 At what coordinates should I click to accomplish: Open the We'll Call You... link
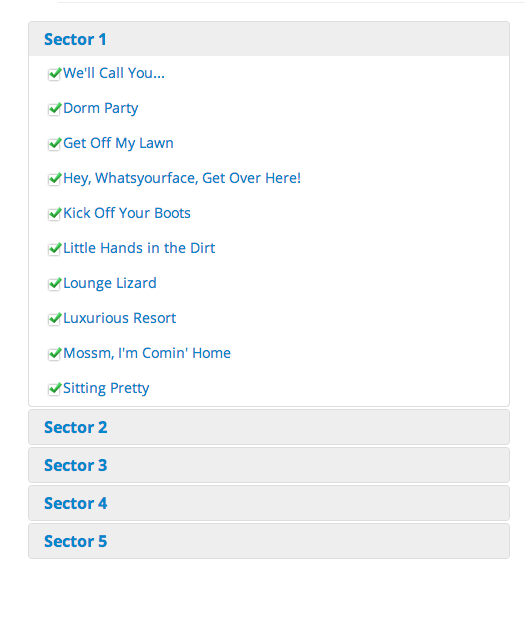point(114,73)
